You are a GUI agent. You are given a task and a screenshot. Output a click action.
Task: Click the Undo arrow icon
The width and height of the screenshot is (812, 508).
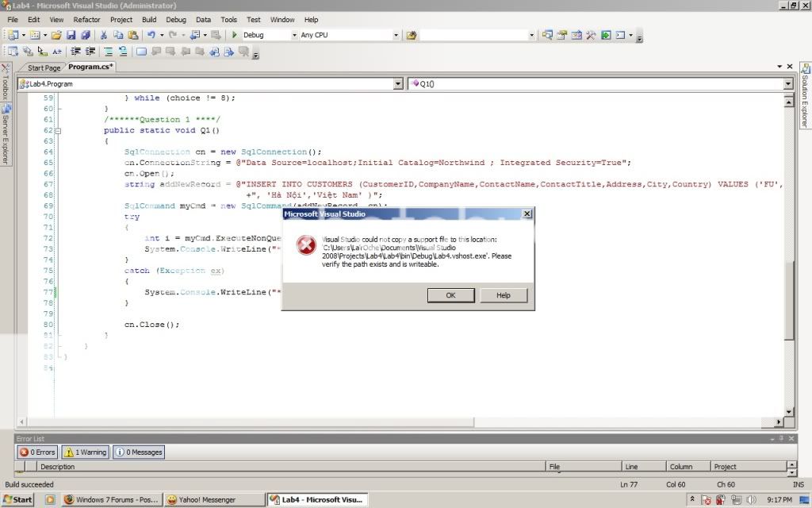click(151, 35)
